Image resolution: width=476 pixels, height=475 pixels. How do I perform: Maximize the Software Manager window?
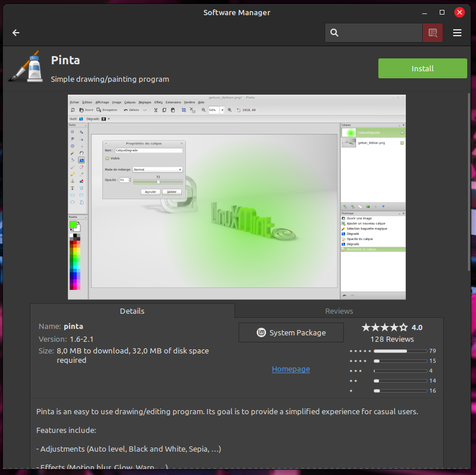[442, 12]
